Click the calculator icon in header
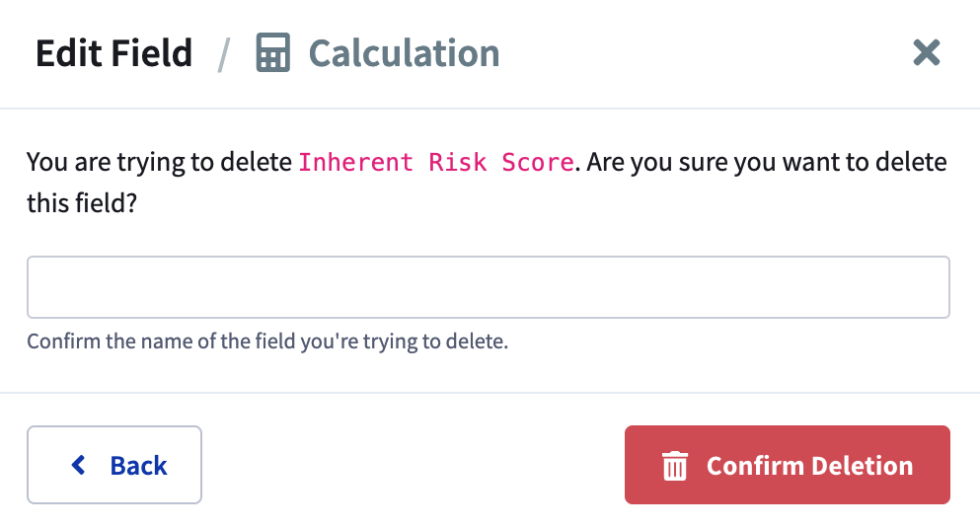Viewport: 980px width, 529px height. click(x=273, y=52)
